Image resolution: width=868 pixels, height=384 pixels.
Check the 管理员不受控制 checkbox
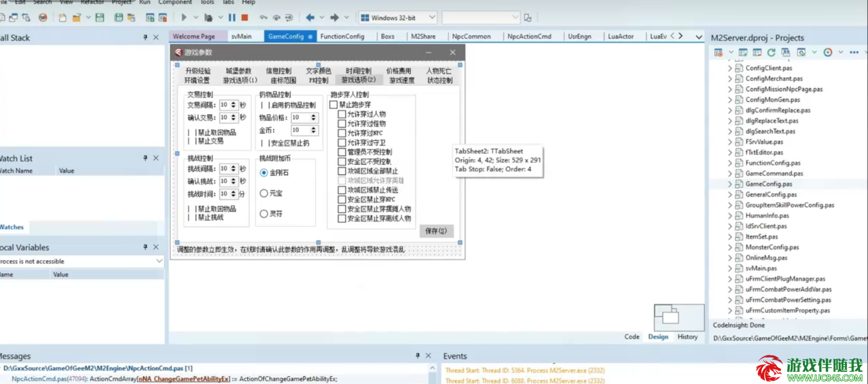click(342, 152)
